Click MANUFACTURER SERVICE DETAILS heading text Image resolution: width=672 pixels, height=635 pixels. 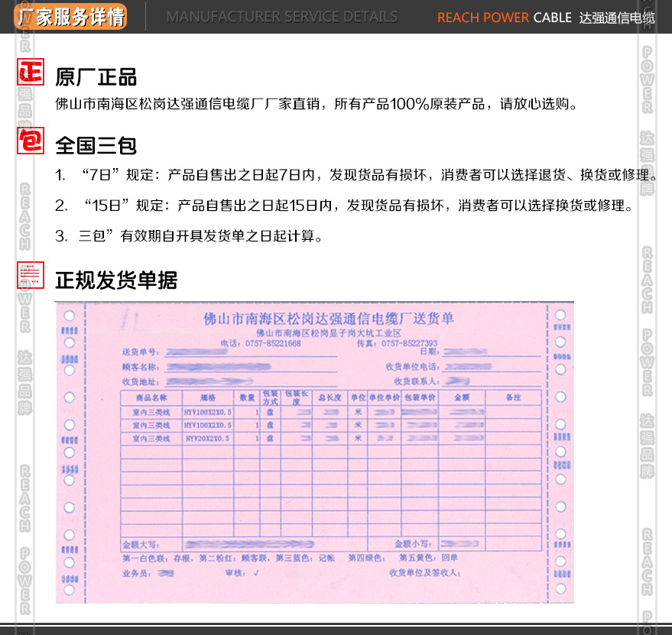point(282,17)
